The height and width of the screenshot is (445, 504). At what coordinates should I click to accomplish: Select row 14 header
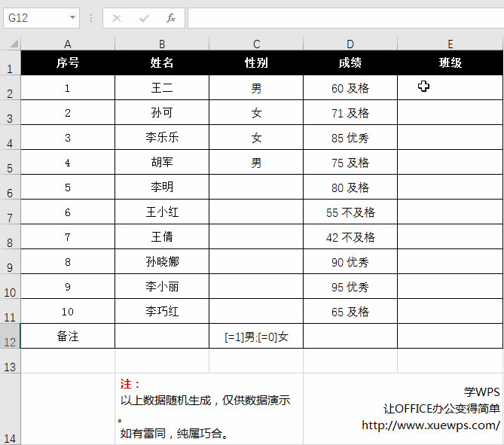tap(10, 409)
